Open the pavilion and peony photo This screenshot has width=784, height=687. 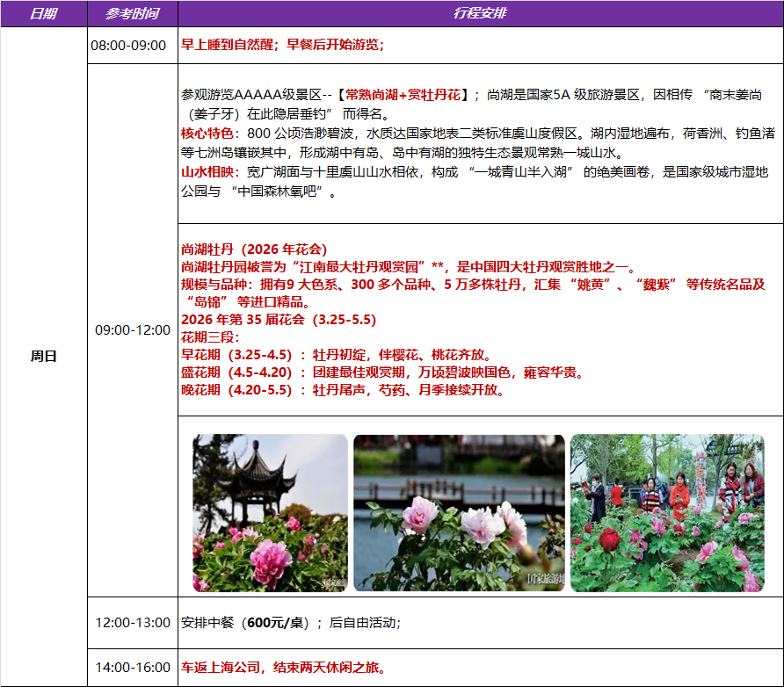(271, 512)
